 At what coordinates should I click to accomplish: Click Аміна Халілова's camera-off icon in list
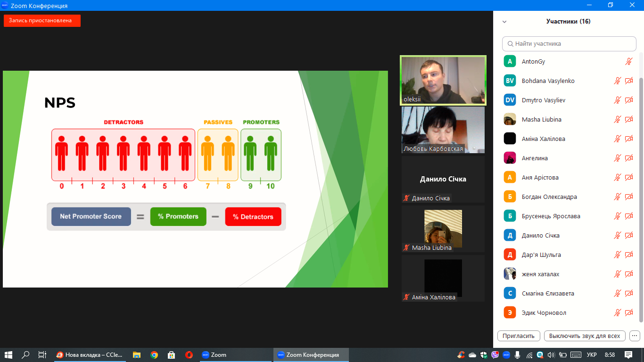coord(628,139)
